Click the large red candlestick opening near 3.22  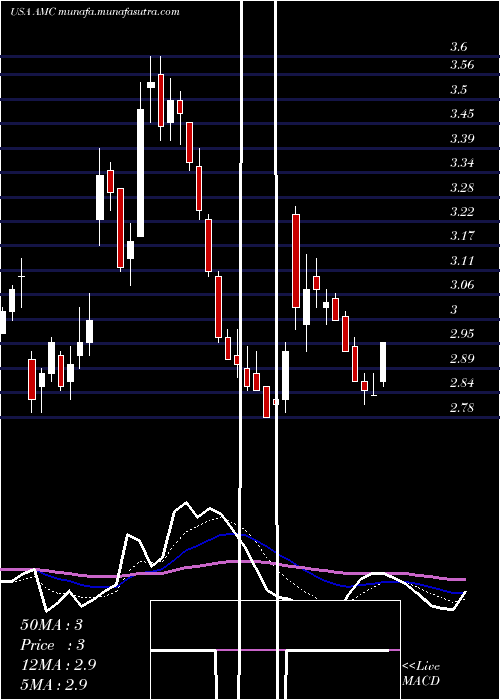click(x=296, y=261)
